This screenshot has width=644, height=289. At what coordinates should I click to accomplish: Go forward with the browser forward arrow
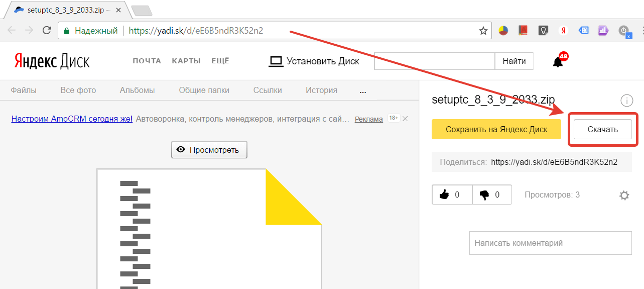click(29, 31)
